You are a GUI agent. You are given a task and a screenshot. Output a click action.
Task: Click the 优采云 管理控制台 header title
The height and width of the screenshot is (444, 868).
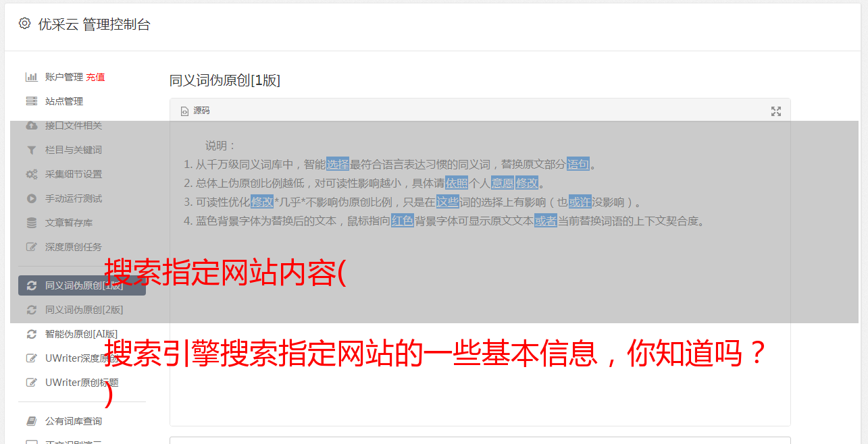(94, 24)
